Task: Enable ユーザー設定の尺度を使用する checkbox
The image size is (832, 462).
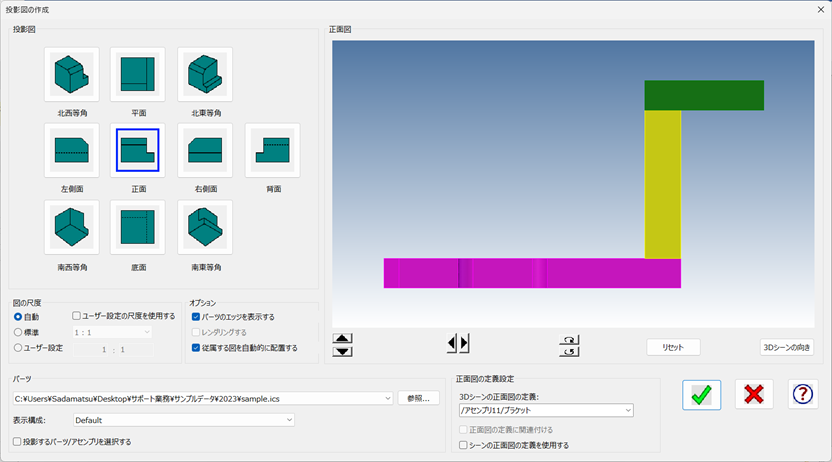Action: pyautogui.click(x=78, y=316)
